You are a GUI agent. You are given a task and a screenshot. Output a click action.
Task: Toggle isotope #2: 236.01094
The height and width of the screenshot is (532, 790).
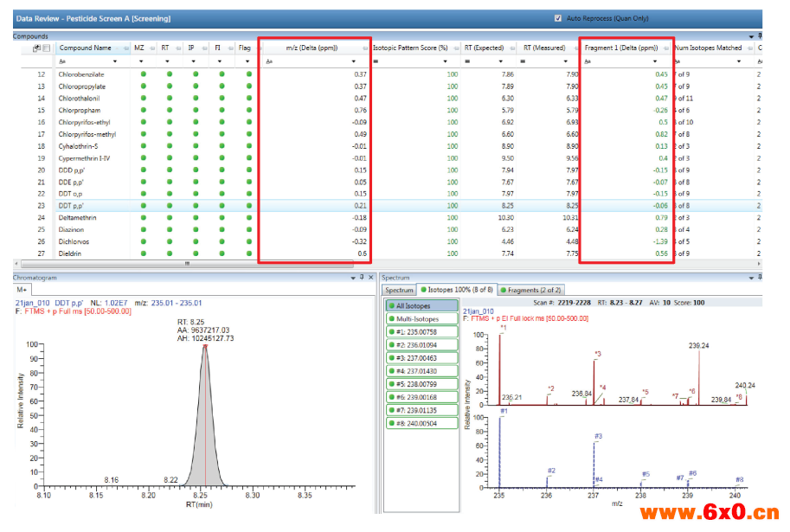click(x=422, y=345)
